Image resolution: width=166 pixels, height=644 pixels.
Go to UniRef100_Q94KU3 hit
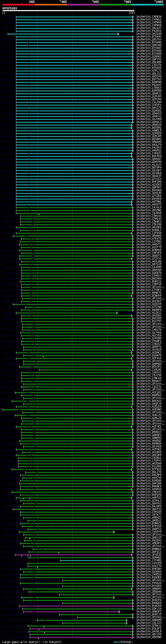click(149, 114)
